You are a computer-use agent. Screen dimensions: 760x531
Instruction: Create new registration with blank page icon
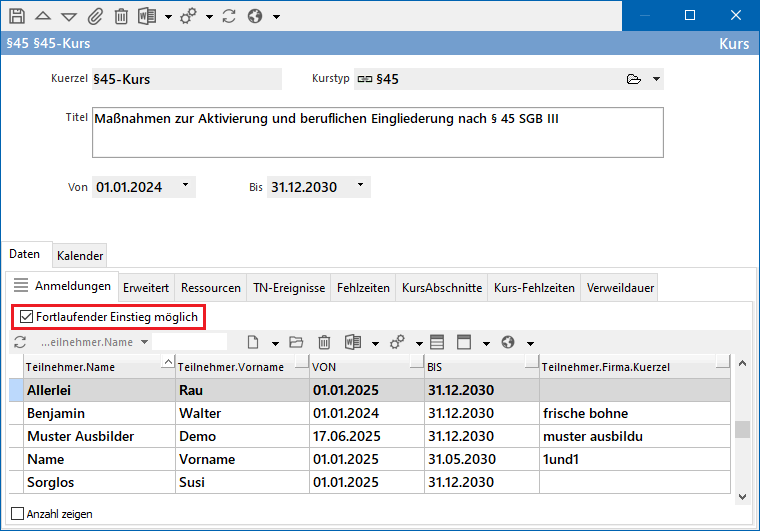click(253, 342)
